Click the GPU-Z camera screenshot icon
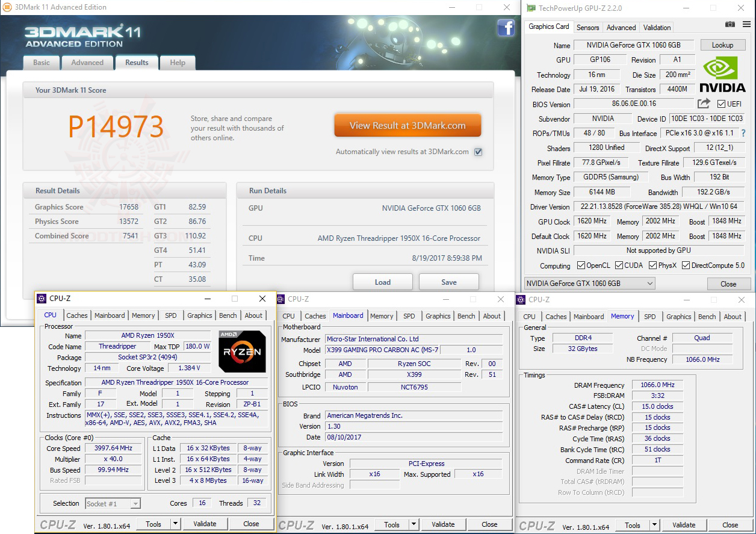Image resolution: width=756 pixels, height=534 pixels. coord(730,24)
